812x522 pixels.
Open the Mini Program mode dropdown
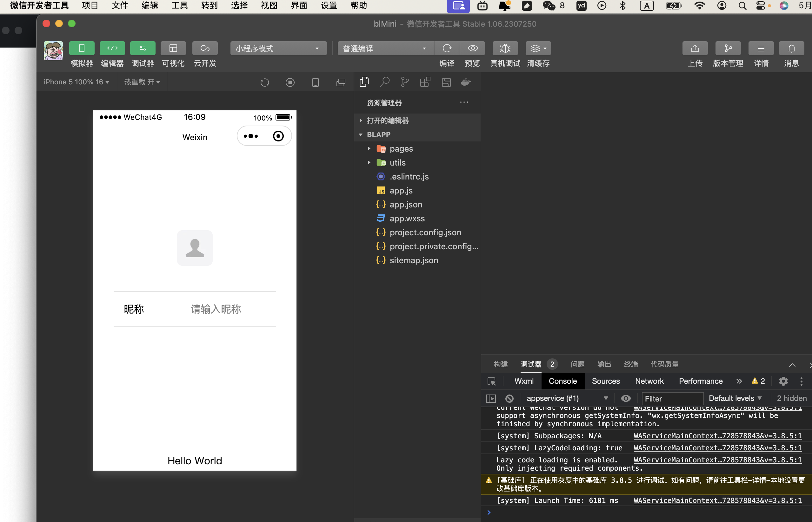pos(278,49)
